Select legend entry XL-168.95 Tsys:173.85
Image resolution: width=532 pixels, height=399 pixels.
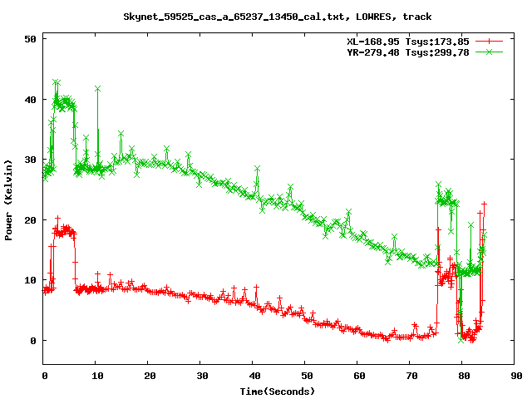pos(408,42)
